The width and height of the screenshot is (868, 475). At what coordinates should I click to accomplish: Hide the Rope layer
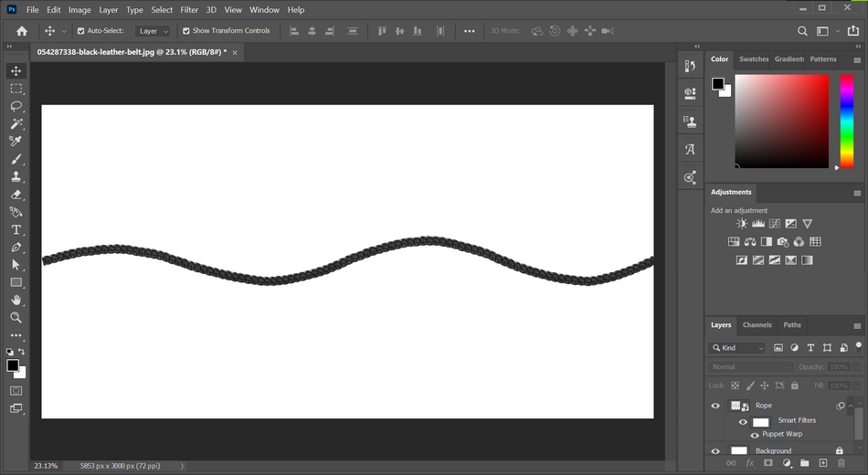715,406
